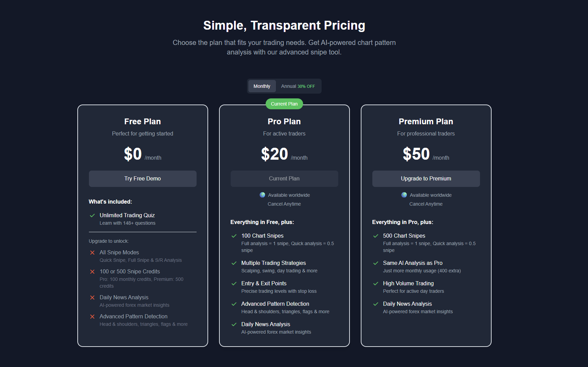Click the globe icon in the Premium Plan card
588x367 pixels.
[x=404, y=195]
